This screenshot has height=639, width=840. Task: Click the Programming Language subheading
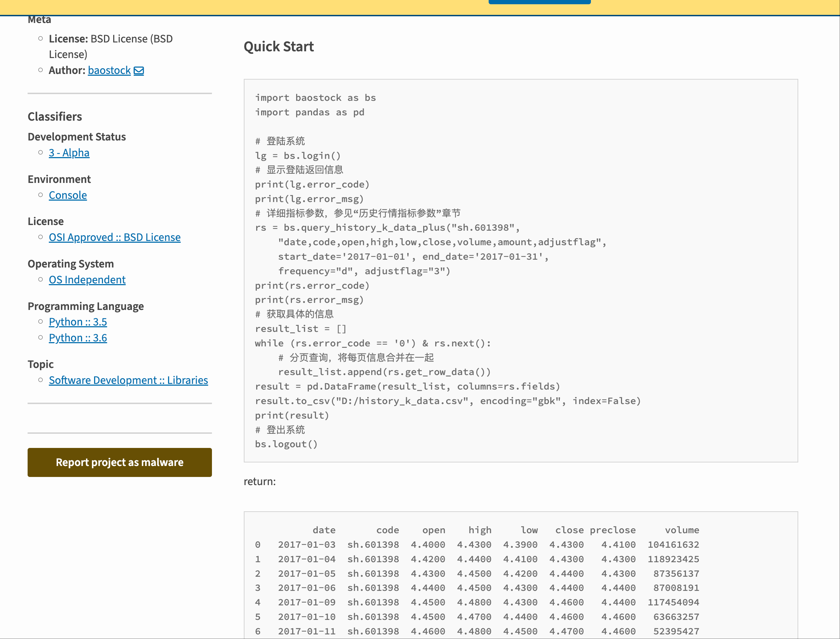coord(86,306)
